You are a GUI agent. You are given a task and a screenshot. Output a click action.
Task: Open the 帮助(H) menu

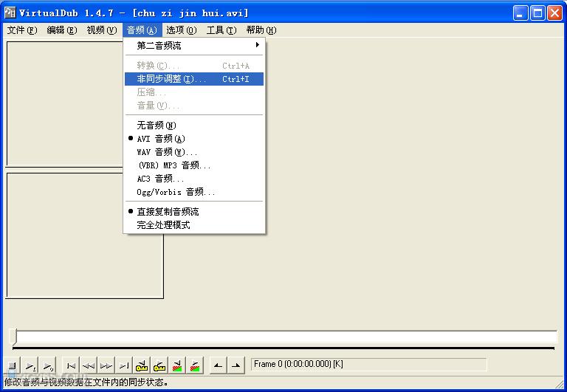(x=261, y=30)
